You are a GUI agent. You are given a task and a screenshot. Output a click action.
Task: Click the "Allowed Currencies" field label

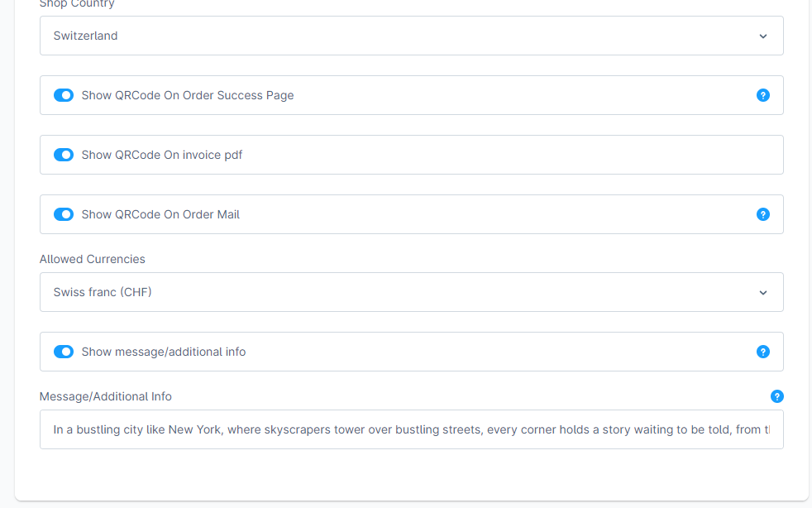point(93,259)
